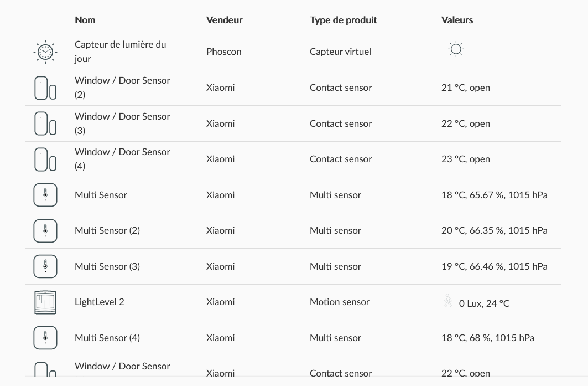Click the walking person motion icon
Screen dimensions: 588x386
[448, 301]
